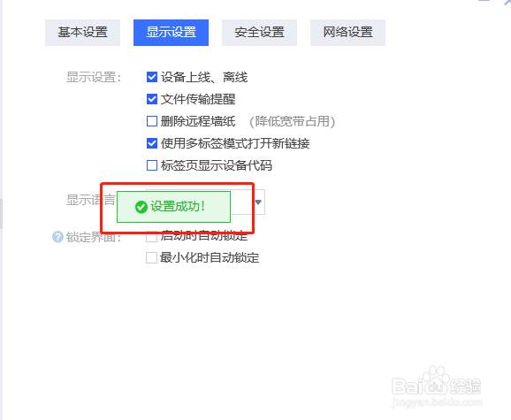Toggle the 文件传输提醒 checkbox

(152, 99)
